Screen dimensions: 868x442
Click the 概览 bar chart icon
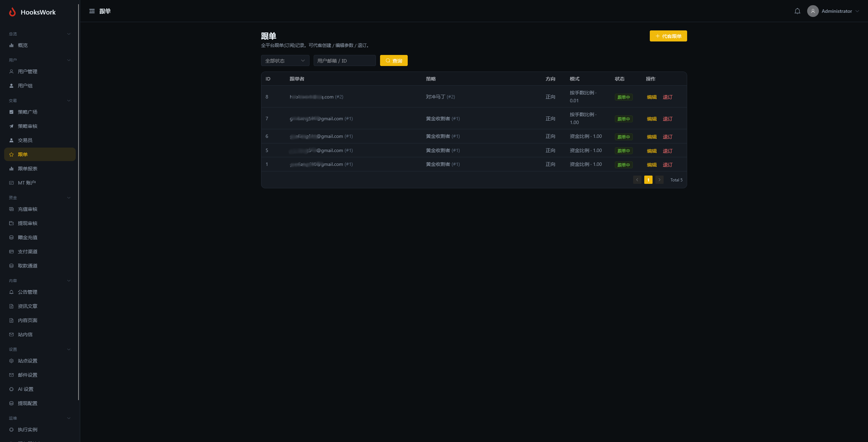click(x=11, y=45)
